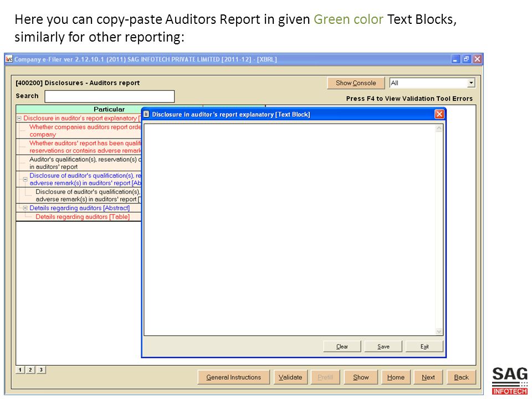Close the Company e-Filer main window
The width and height of the screenshot is (532, 399).
pos(477,59)
